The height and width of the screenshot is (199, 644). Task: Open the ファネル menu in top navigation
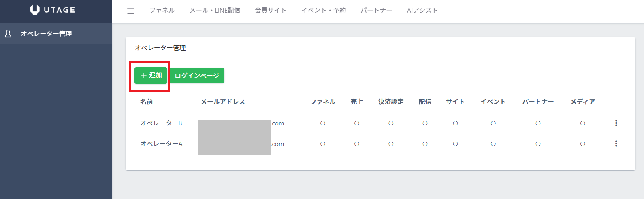pos(162,11)
